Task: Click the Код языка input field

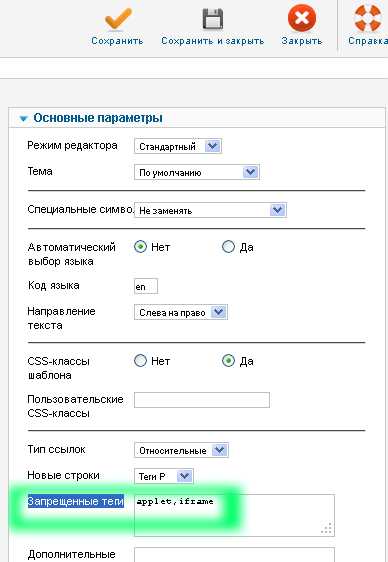Action: (x=146, y=286)
